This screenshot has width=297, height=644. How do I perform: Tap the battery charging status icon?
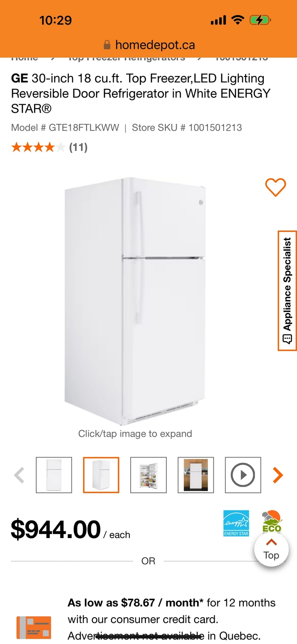(x=260, y=20)
